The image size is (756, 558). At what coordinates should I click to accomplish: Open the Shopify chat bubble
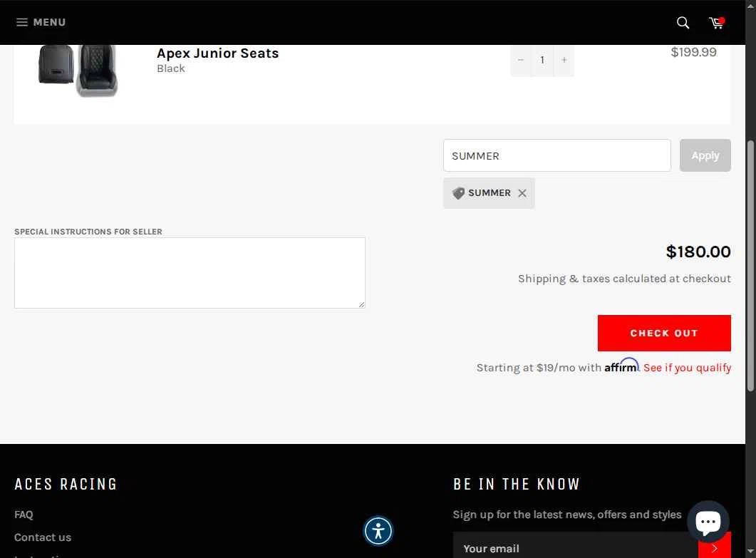[708, 522]
